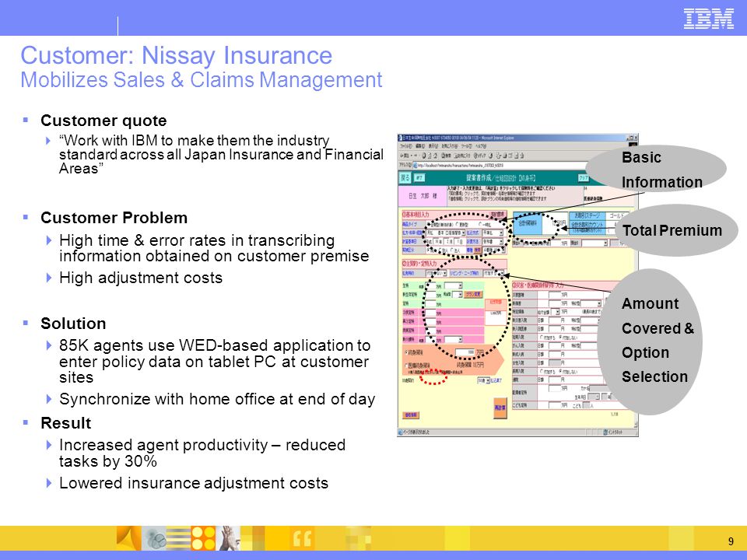Click the 'Customer quote' bullet heading
This screenshot has width=747, height=560.
(103, 121)
